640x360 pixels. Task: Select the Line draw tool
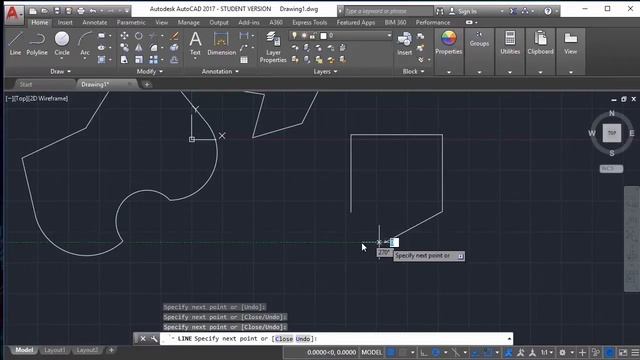[15, 44]
